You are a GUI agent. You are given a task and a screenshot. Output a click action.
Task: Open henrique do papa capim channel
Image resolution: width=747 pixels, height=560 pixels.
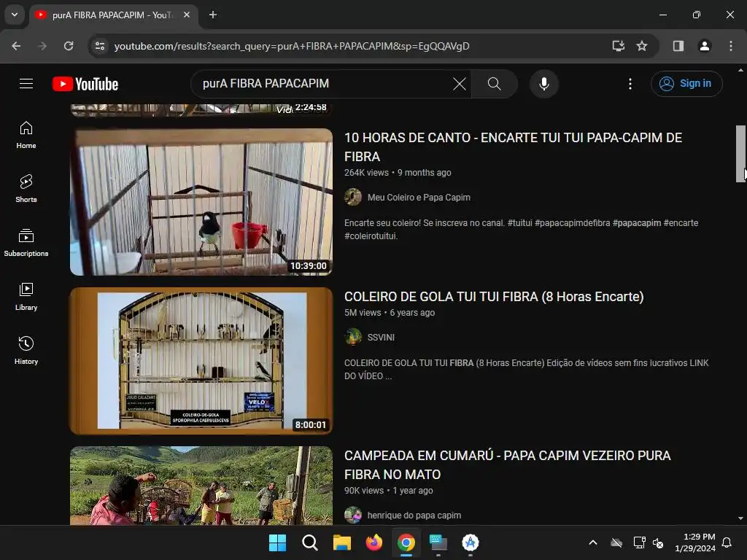414,516
